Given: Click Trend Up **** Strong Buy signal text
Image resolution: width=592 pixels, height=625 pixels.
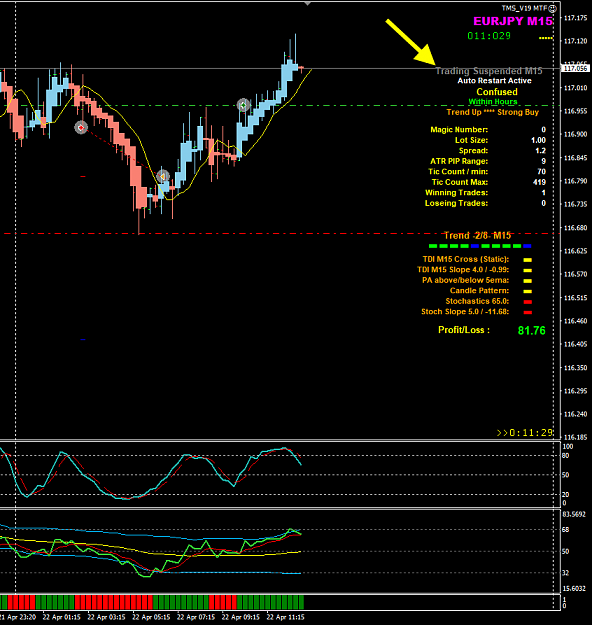Looking at the screenshot, I should point(492,112).
